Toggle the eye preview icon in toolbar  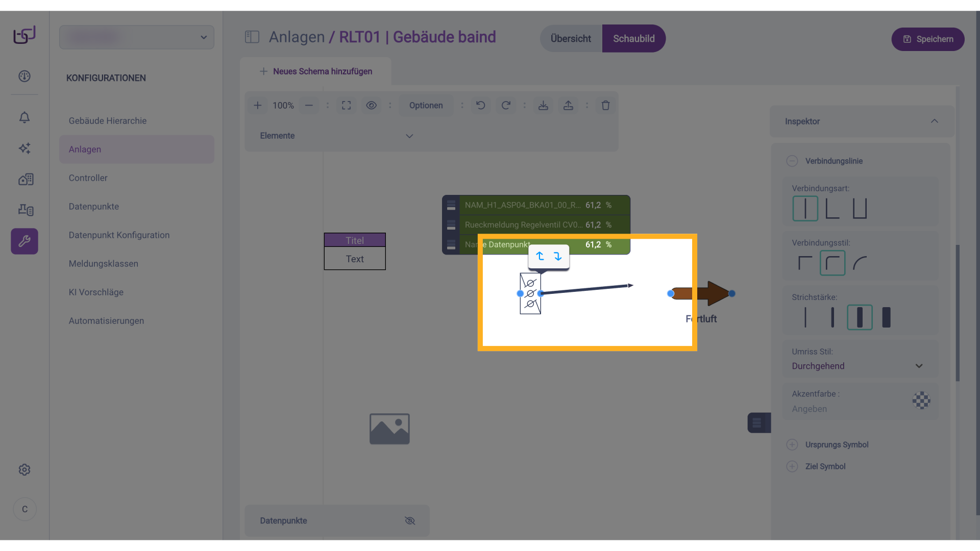[371, 106]
